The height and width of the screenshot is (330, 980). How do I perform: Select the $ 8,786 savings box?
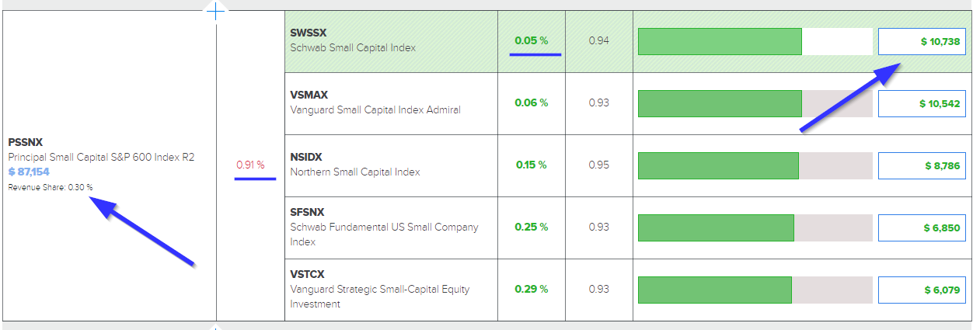922,165
